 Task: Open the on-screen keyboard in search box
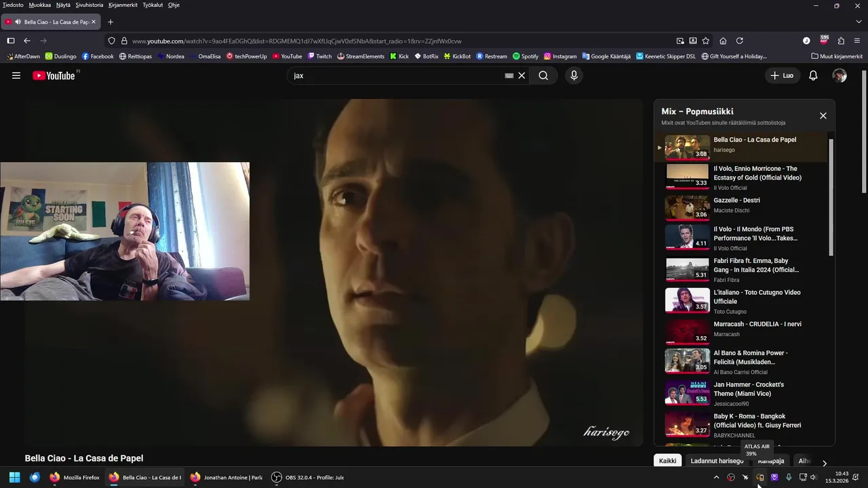coord(509,76)
